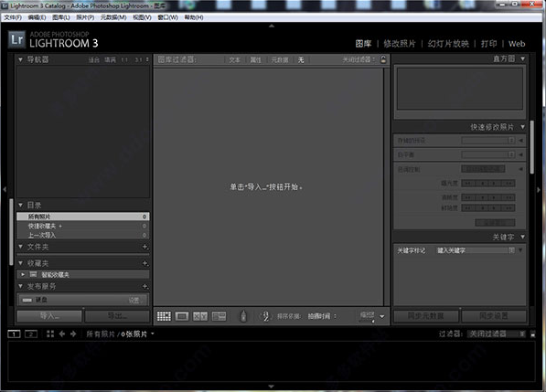The width and height of the screenshot is (546, 392).
Task: Toggle filmstrip filter switch icon
Action: (533, 334)
